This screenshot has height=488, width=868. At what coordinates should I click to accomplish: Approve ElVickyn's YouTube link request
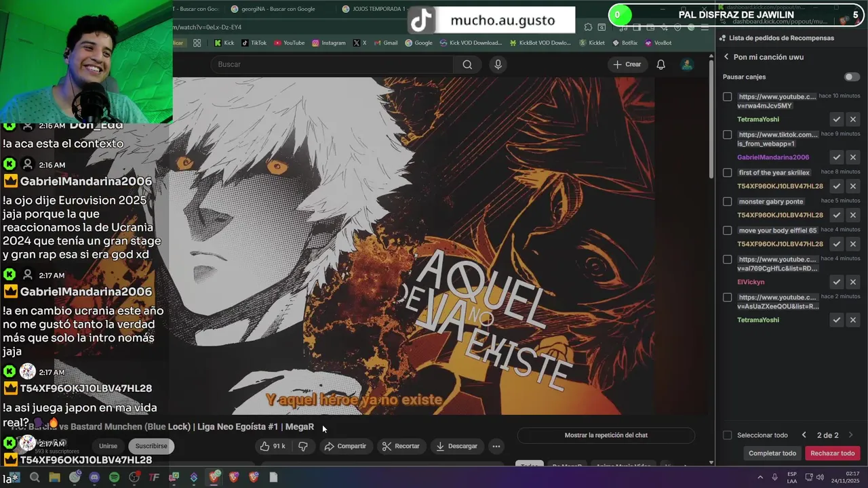837,282
